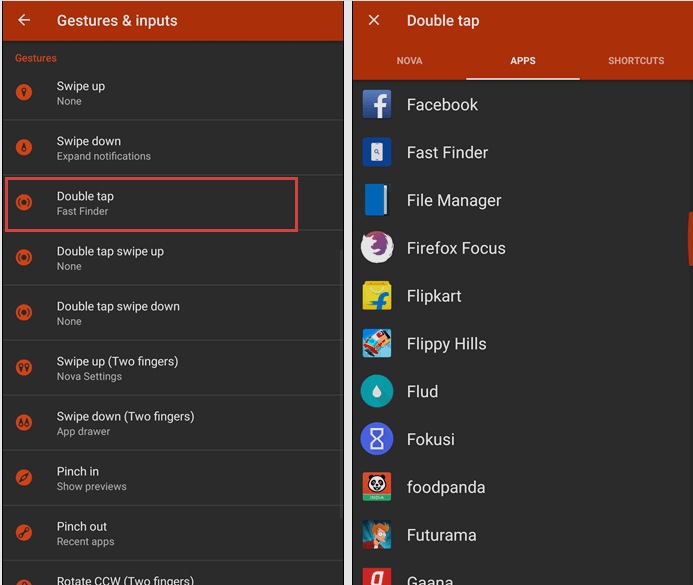Choose Fast Finder from the app list
693x585 pixels.
coord(523,152)
